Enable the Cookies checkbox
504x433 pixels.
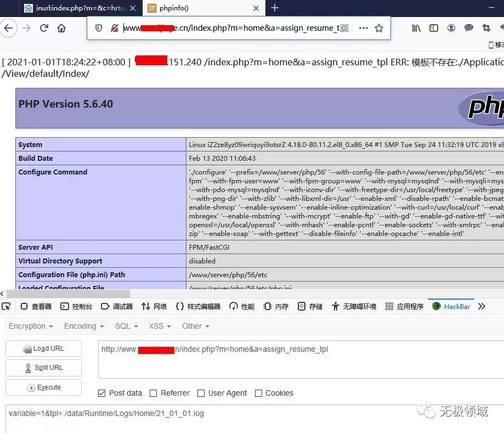point(258,393)
